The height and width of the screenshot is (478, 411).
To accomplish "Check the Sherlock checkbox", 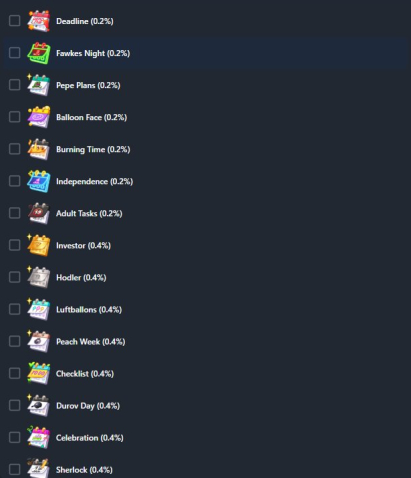I will [x=14, y=469].
